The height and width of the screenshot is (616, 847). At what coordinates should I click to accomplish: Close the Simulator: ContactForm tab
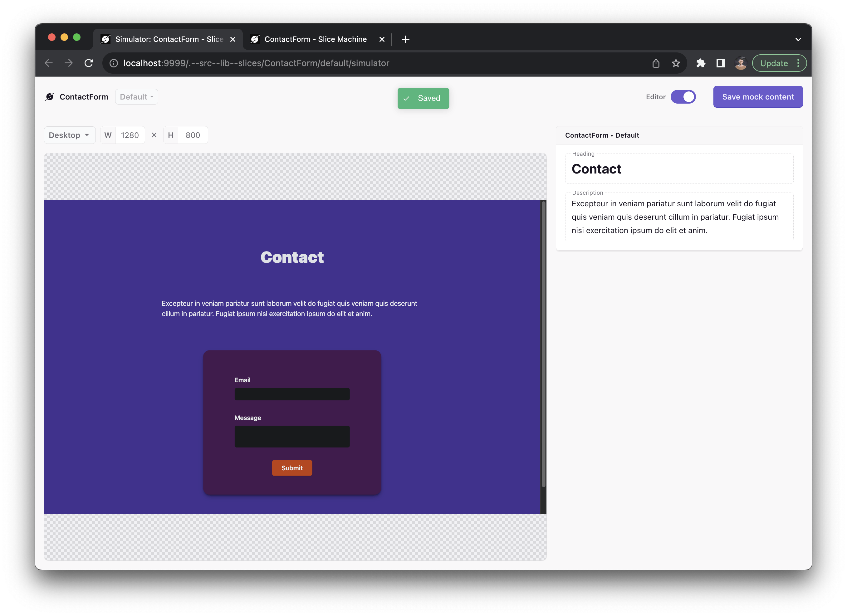[233, 39]
